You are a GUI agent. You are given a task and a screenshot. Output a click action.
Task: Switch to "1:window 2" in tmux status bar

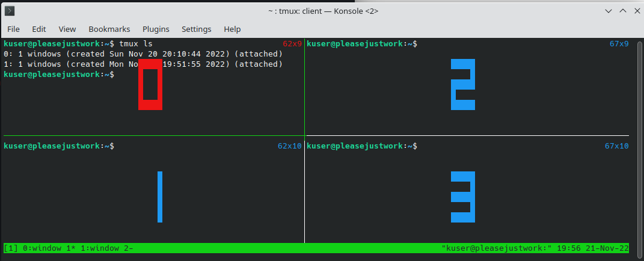click(x=106, y=248)
